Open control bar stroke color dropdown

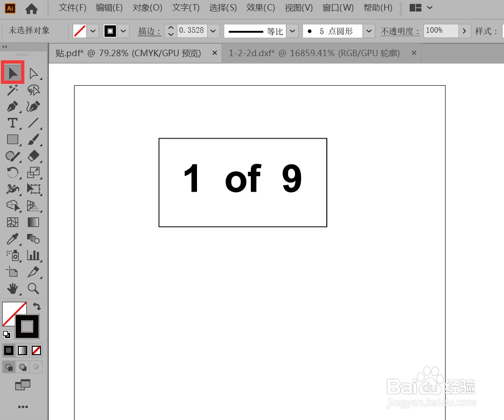click(123, 31)
